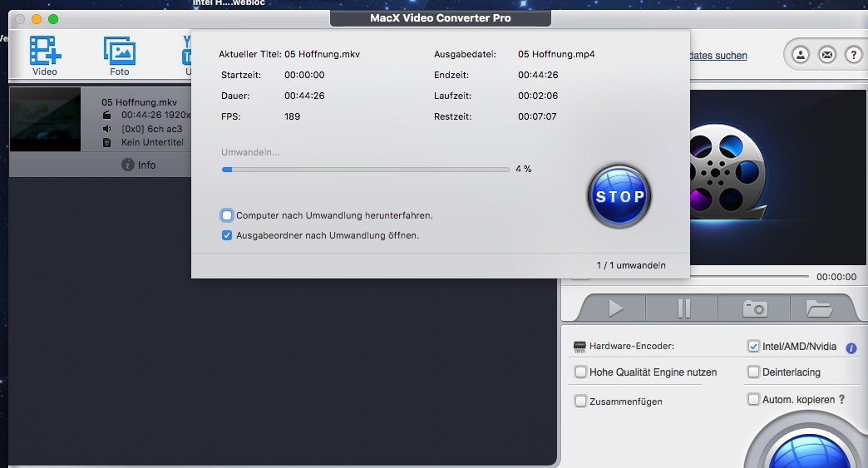The height and width of the screenshot is (468, 868).
Task: Play the preview video
Action: pyautogui.click(x=615, y=308)
